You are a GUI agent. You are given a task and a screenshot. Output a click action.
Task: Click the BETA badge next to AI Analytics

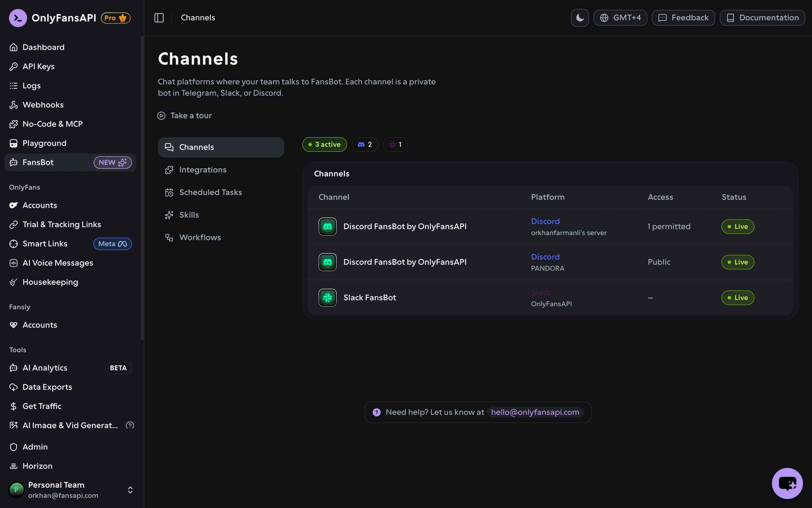coord(118,368)
